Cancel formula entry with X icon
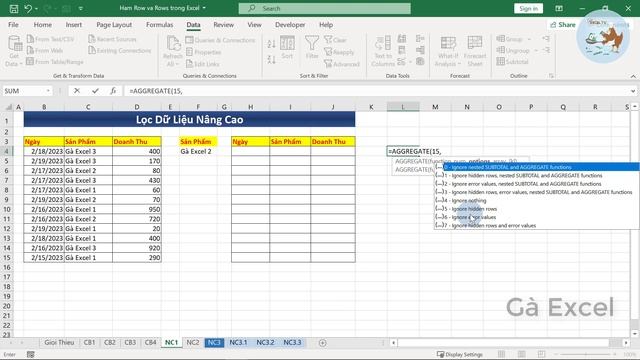Screen dimensions: 640x360 point(77,91)
